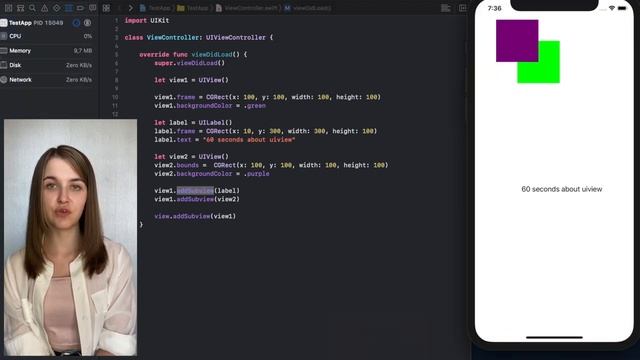
Task: Open the Source Control navigator tab
Action: [20, 8]
